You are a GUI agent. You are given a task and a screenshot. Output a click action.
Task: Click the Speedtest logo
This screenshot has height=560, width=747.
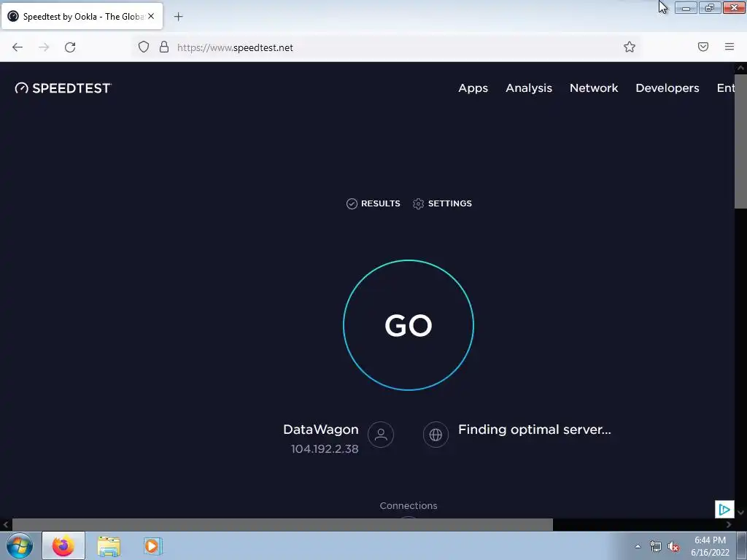[x=63, y=88]
